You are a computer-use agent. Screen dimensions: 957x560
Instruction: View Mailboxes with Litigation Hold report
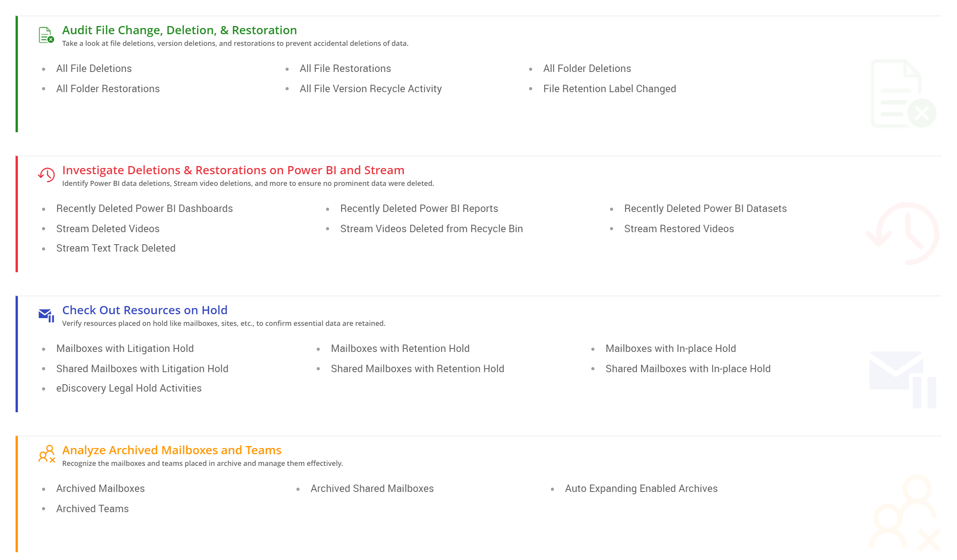click(125, 348)
